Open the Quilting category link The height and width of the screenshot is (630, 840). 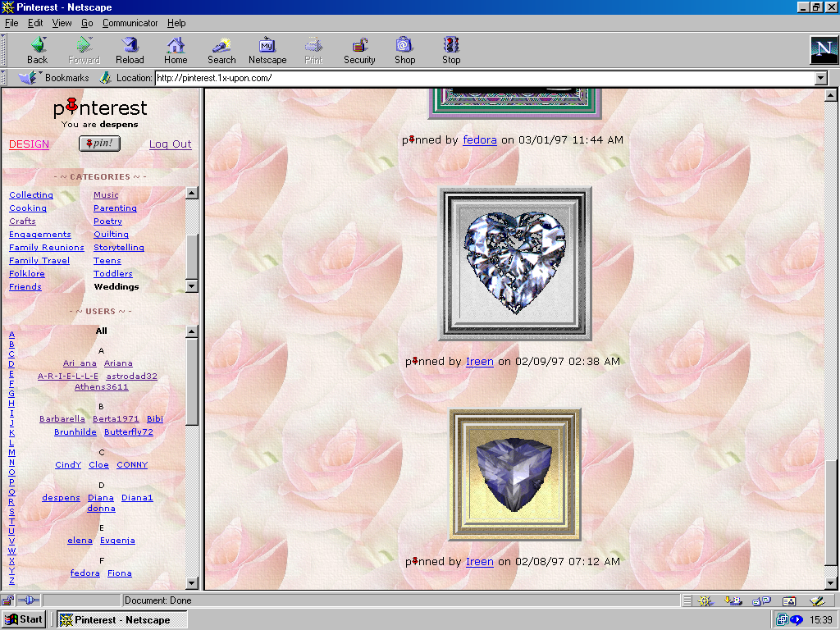point(111,235)
